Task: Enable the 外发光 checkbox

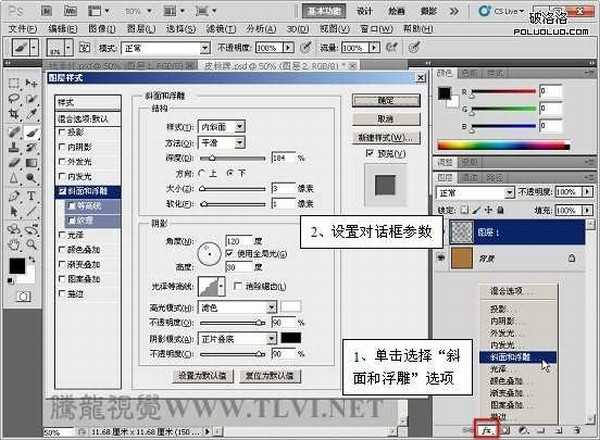Action: [62, 161]
